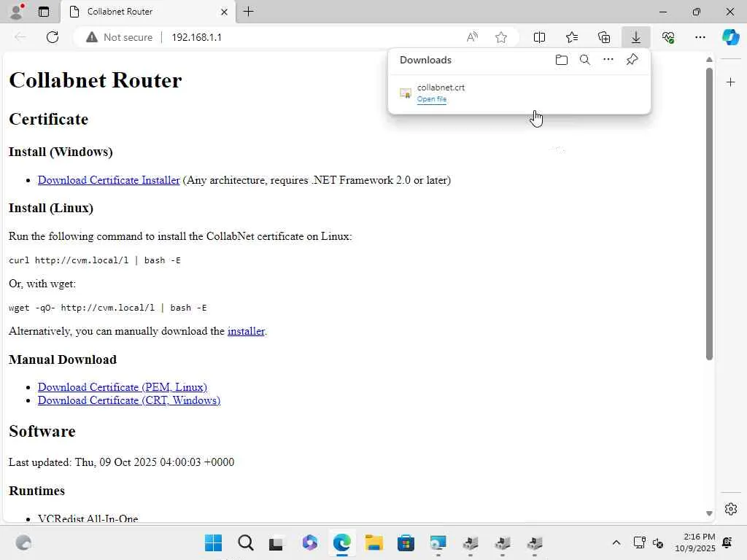Click the collabnet.crt download entry

[x=519, y=93]
